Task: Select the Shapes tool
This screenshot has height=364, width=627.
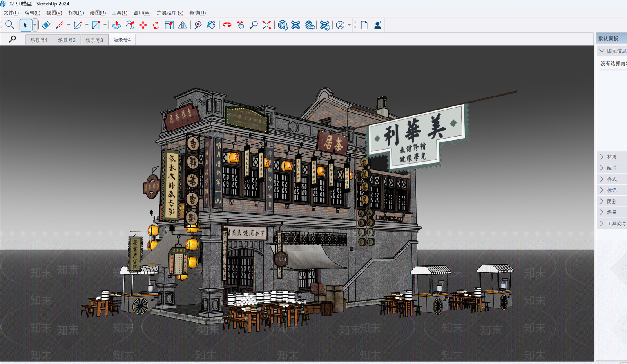Action: coord(95,25)
